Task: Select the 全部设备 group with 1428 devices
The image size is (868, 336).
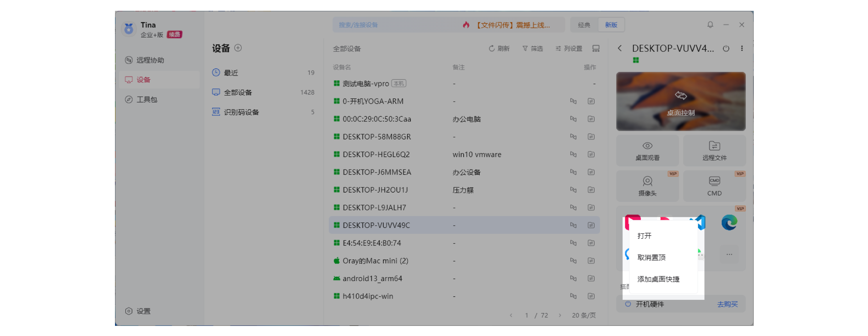Action: point(263,92)
